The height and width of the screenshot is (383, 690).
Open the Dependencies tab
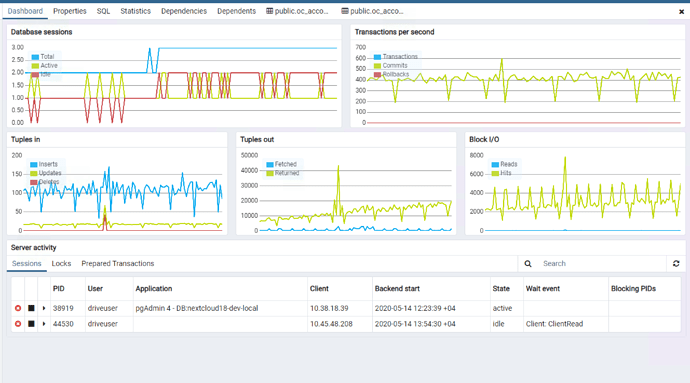click(x=184, y=11)
